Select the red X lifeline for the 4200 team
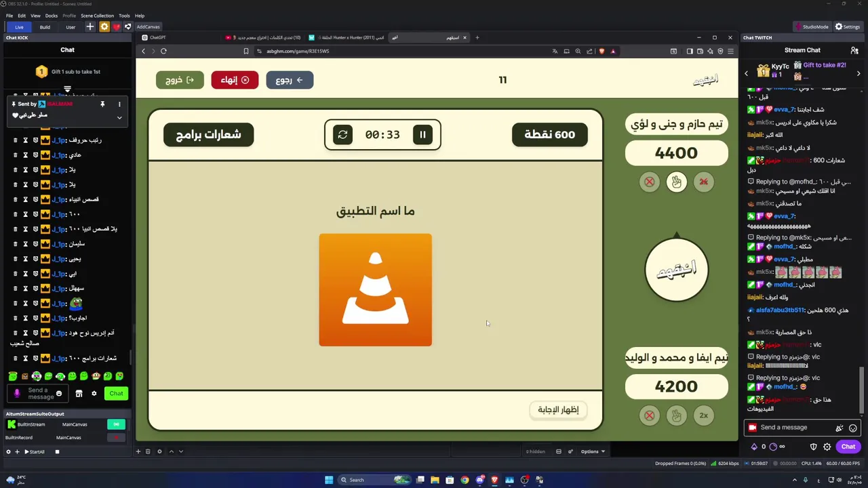This screenshot has height=488, width=868. [x=650, y=415]
